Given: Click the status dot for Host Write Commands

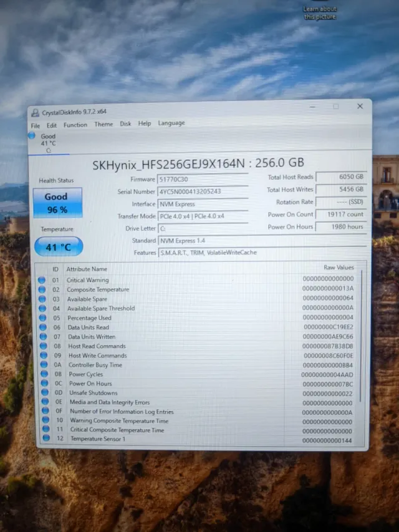Looking at the screenshot, I should coord(44,355).
